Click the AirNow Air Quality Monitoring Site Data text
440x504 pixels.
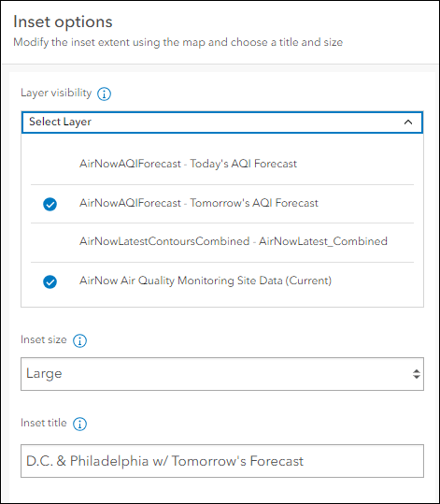click(206, 281)
